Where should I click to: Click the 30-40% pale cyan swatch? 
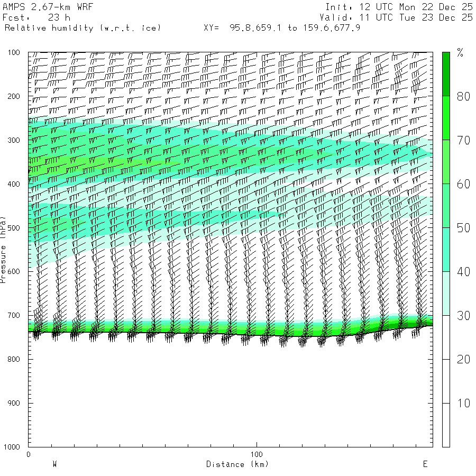tap(446, 294)
